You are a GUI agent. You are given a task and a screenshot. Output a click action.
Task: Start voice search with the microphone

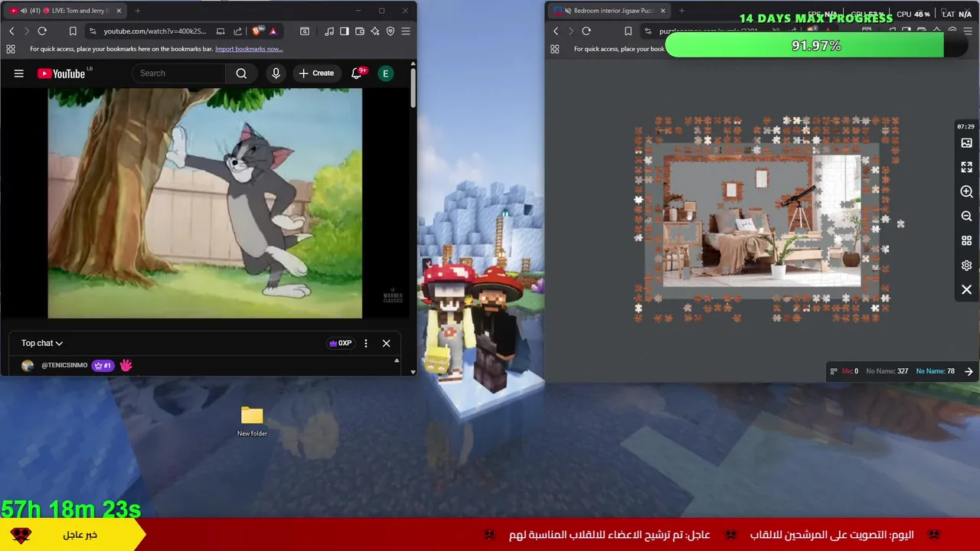point(276,73)
